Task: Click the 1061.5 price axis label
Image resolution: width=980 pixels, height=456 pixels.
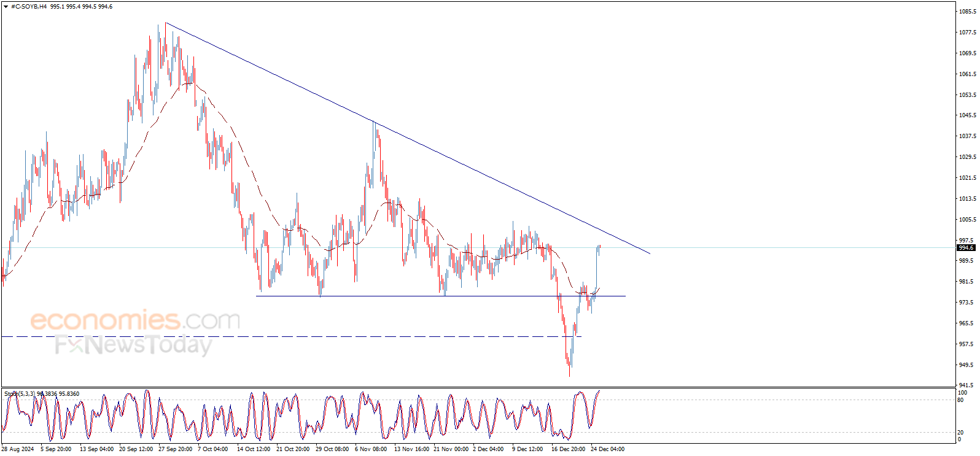Action: [x=968, y=74]
